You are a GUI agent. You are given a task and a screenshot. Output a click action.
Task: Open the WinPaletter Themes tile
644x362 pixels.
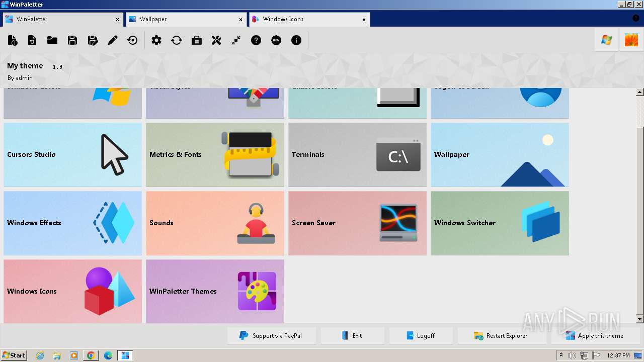tap(215, 291)
